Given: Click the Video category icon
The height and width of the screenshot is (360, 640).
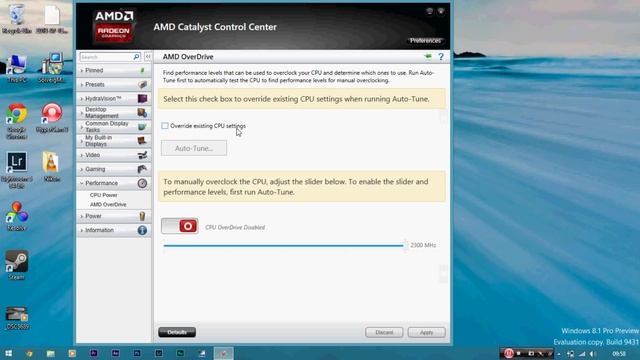Looking at the screenshot, I should pyautogui.click(x=142, y=155).
